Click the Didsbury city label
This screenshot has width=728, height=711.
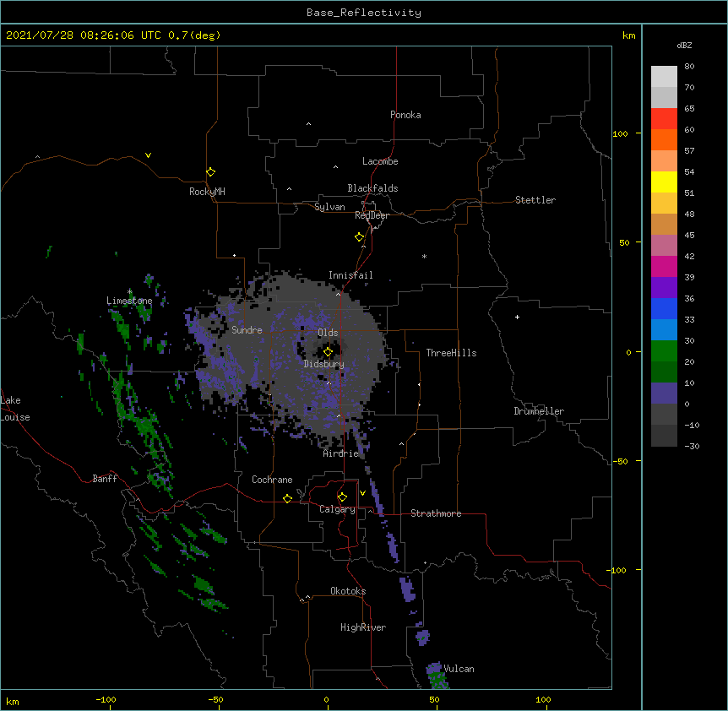324,364
